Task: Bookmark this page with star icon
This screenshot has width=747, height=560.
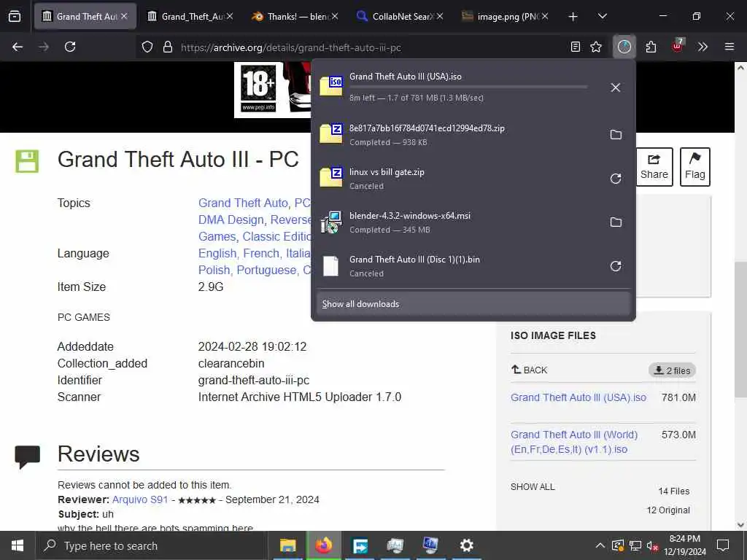Action: click(x=596, y=47)
